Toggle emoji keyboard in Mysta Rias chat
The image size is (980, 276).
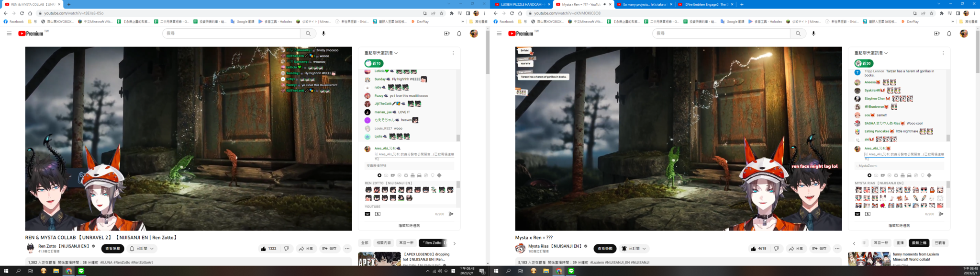857,214
